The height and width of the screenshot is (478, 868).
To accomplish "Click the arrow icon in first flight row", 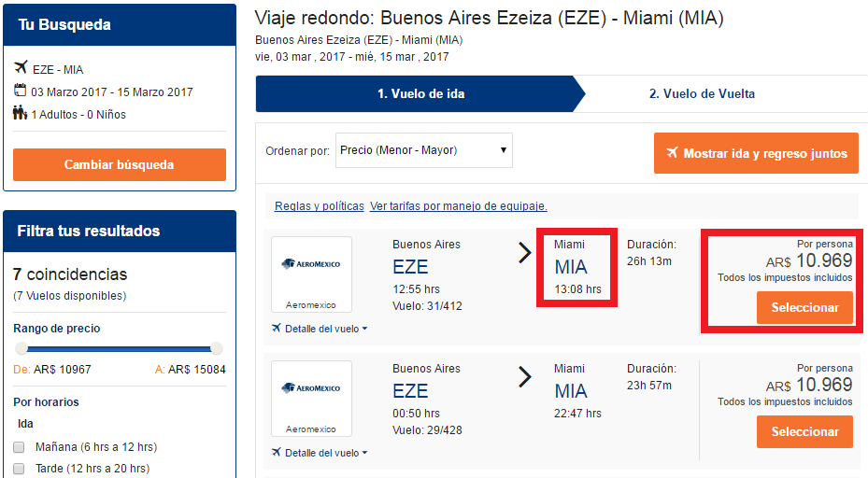I will coord(525,253).
